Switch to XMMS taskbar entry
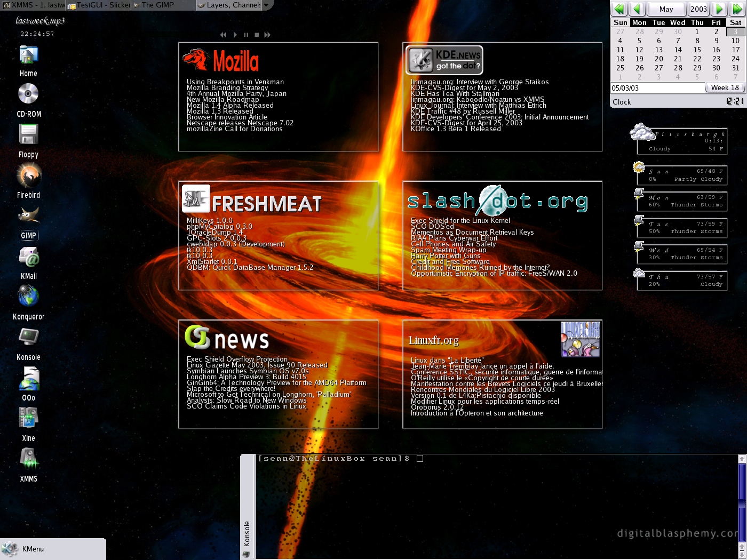The height and width of the screenshot is (560, 747). (x=34, y=5)
